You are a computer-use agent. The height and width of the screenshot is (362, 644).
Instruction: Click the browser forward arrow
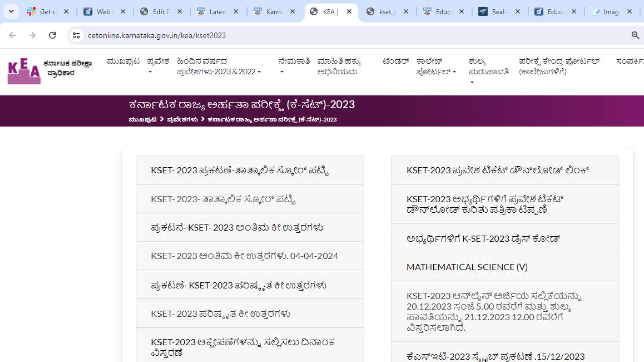(x=32, y=35)
